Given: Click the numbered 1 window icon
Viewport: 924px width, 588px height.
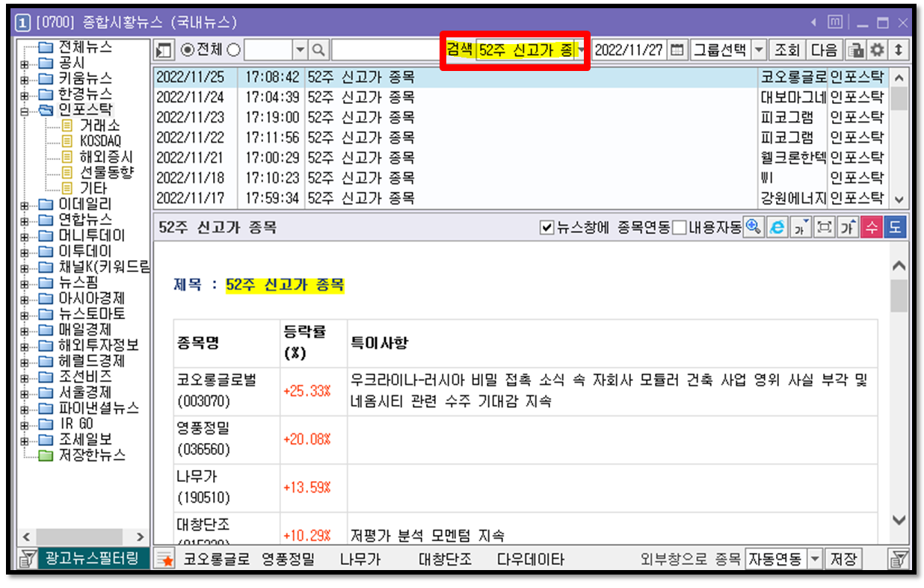Looking at the screenshot, I should coord(22,22).
